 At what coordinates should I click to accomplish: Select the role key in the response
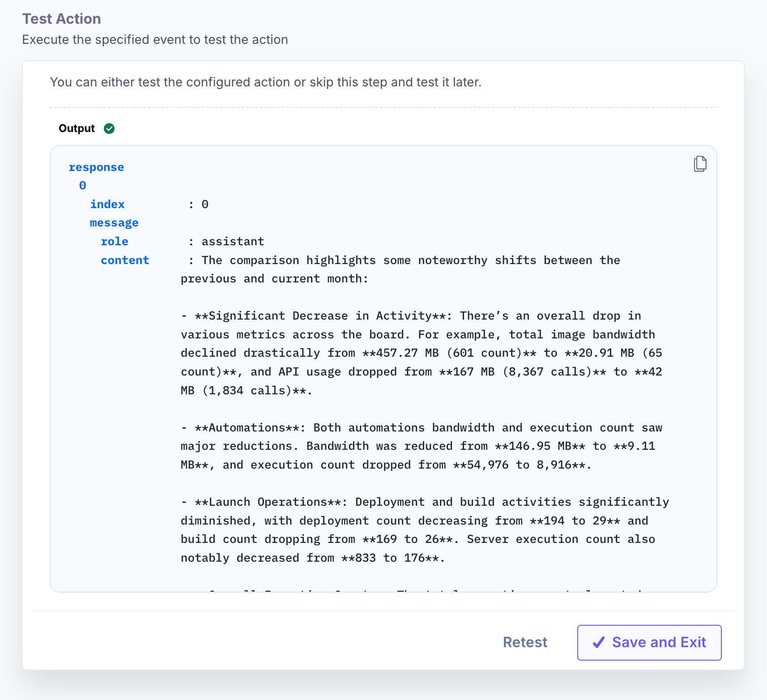[x=115, y=242]
